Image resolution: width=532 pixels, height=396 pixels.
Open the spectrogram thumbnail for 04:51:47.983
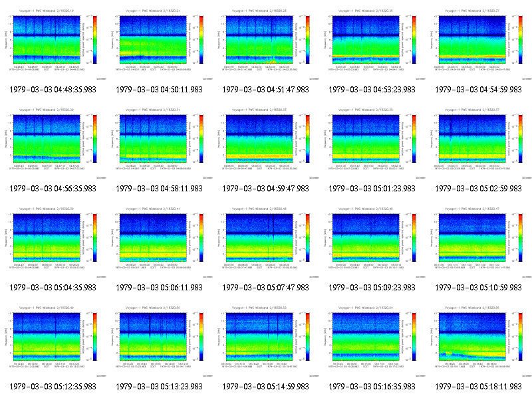266,44
